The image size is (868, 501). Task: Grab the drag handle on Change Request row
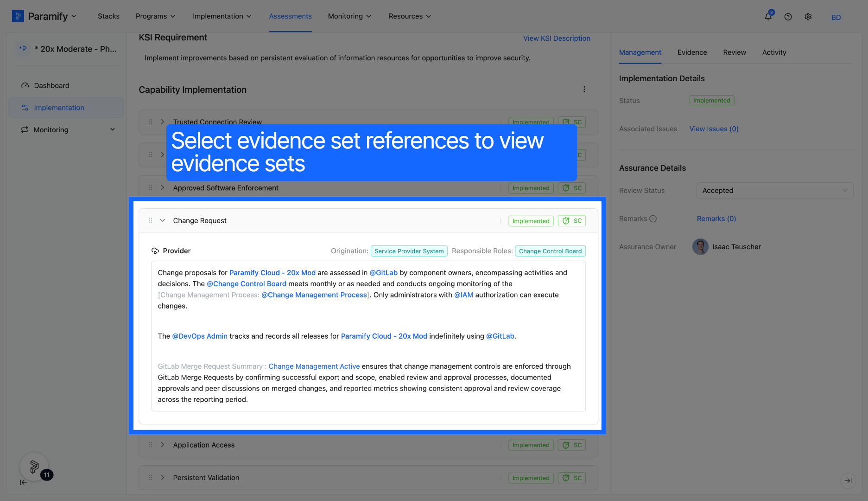151,220
